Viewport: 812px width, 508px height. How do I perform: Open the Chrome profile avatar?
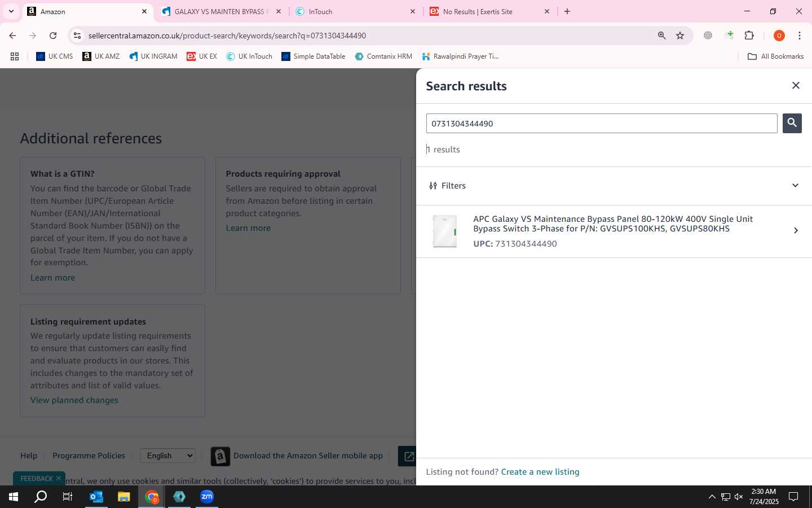779,36
